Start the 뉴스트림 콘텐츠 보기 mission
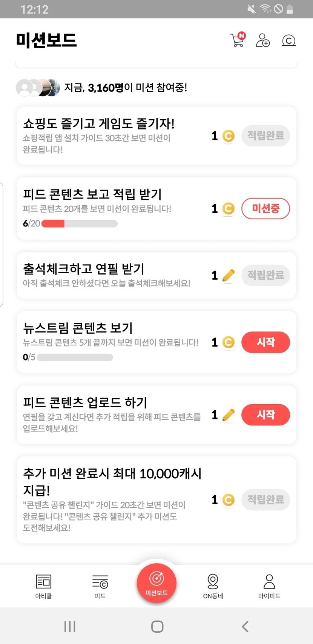 (265, 342)
